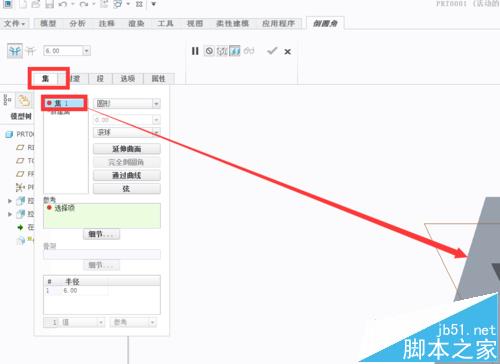This screenshot has width=500, height=364.
Task: Open the Undo history dropdown arrow
Action: coord(72,4)
